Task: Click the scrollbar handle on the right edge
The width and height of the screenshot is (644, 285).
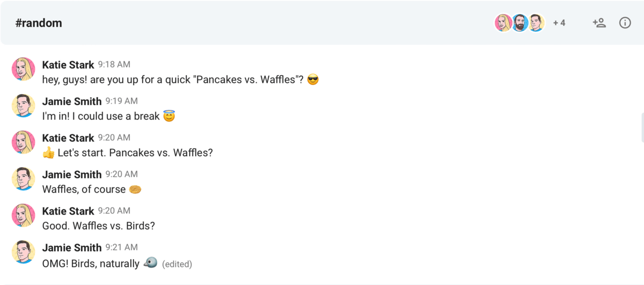Action: 642,127
